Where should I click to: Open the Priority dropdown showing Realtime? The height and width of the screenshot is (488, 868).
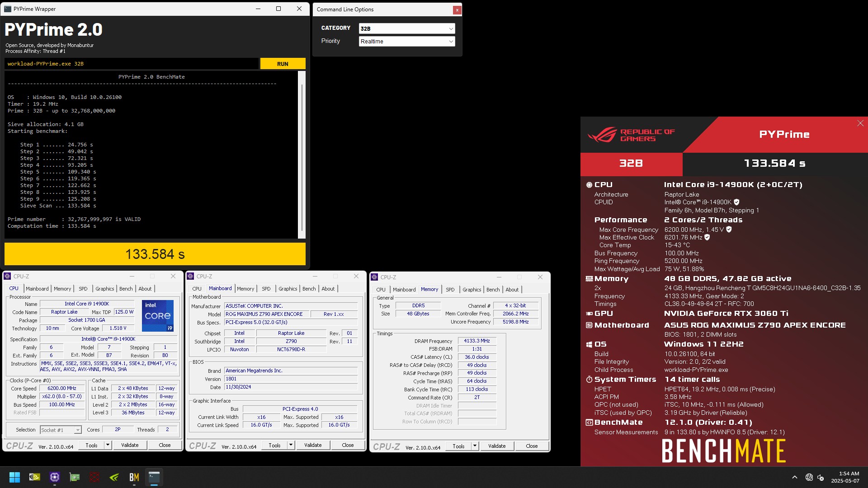coord(406,41)
